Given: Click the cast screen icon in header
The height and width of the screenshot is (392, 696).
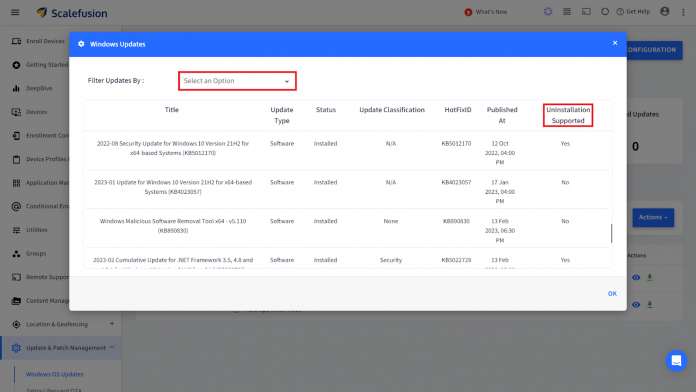Looking at the screenshot, I should tap(586, 12).
